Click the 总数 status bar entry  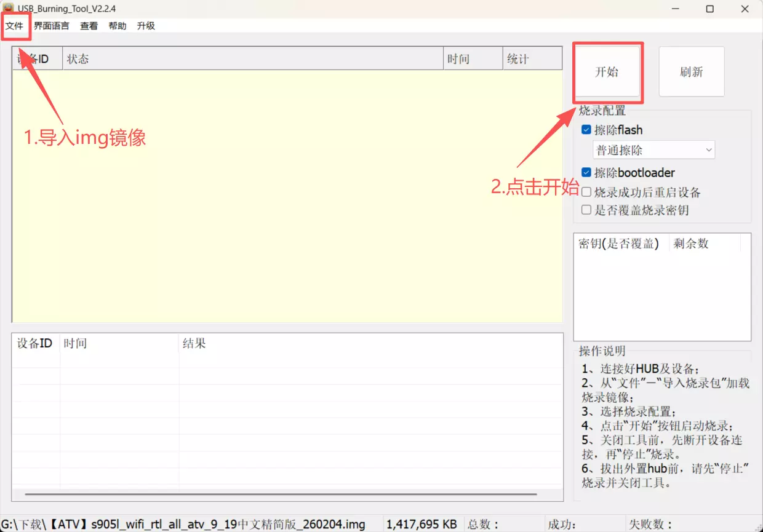pos(484,525)
